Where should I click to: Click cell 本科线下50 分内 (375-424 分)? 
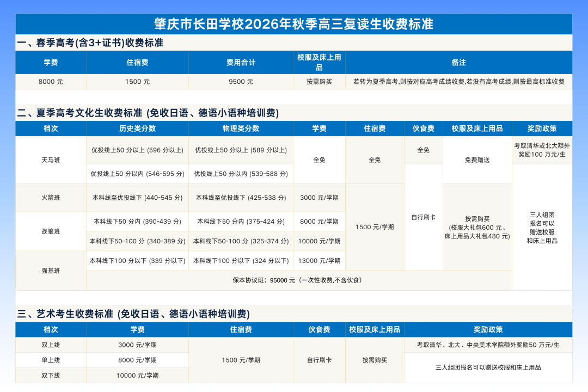tap(241, 222)
